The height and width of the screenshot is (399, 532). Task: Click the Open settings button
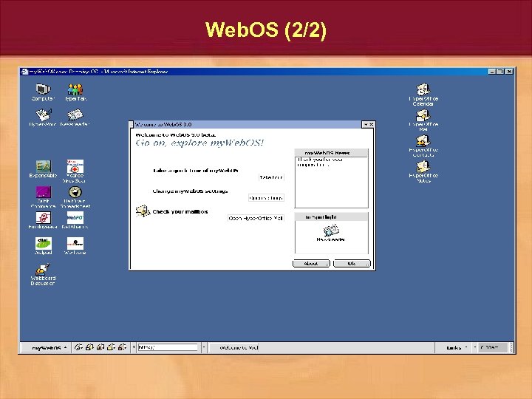pos(266,198)
